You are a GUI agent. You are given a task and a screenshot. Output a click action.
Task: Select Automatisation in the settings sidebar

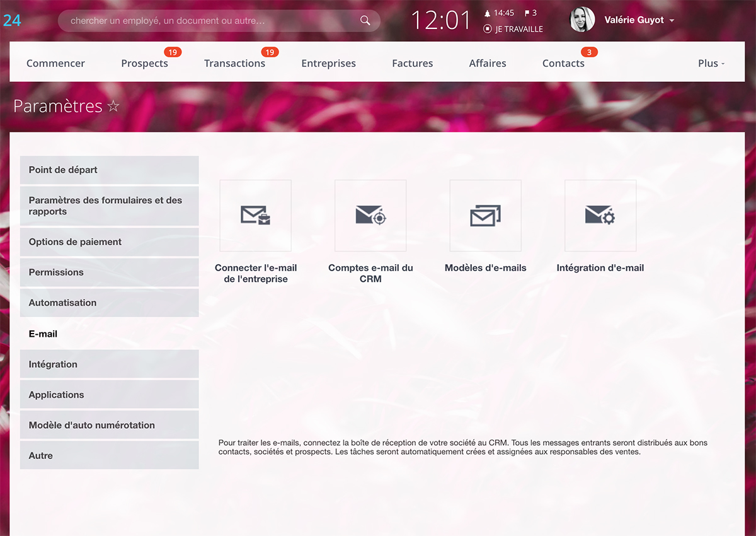(x=109, y=303)
